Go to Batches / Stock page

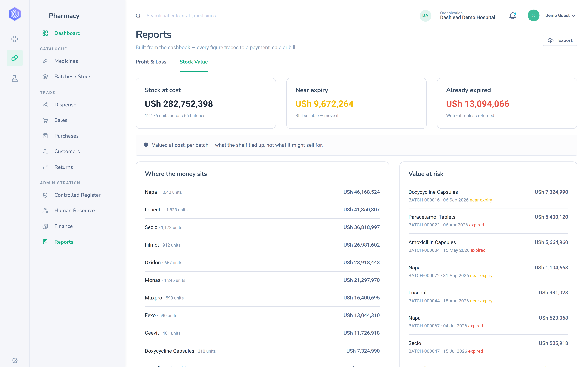click(72, 76)
